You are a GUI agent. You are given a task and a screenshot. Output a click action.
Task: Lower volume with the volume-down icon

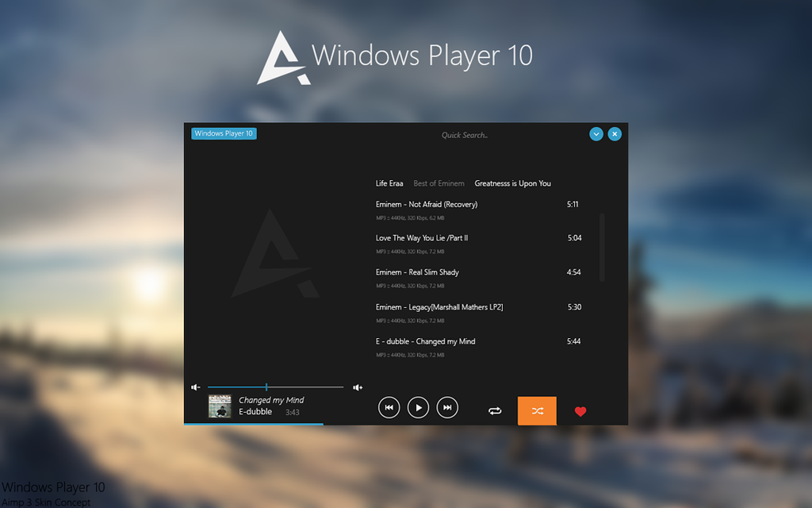195,387
